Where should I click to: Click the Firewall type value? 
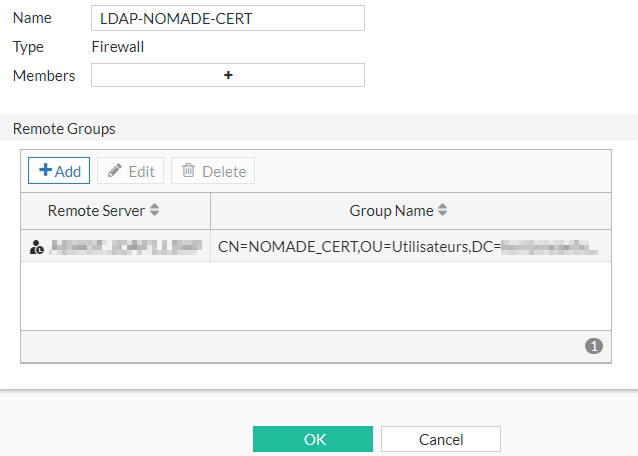118,46
